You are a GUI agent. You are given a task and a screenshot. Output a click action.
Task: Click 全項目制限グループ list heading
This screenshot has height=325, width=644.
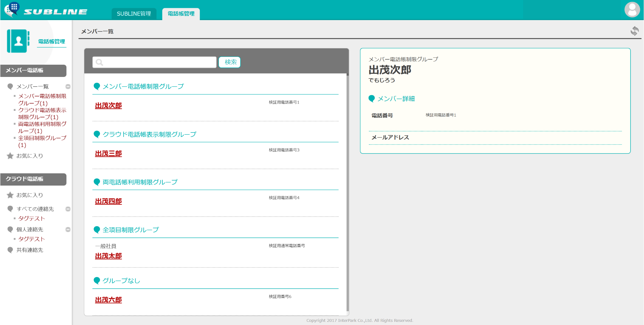point(130,230)
